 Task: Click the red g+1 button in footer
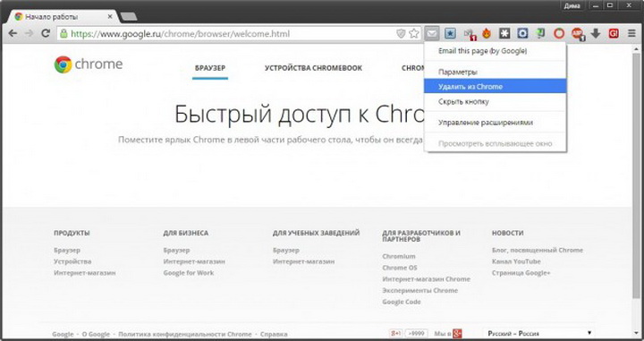(395, 333)
